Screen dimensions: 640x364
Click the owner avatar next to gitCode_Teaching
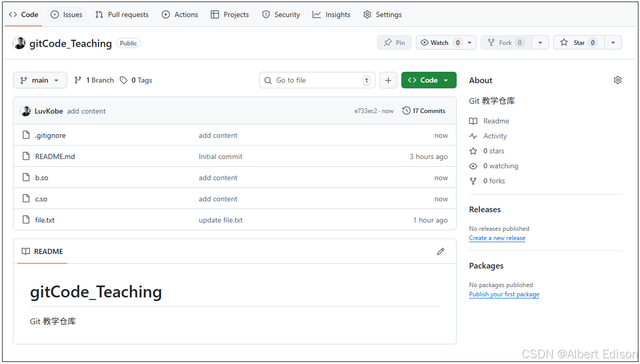pos(19,43)
